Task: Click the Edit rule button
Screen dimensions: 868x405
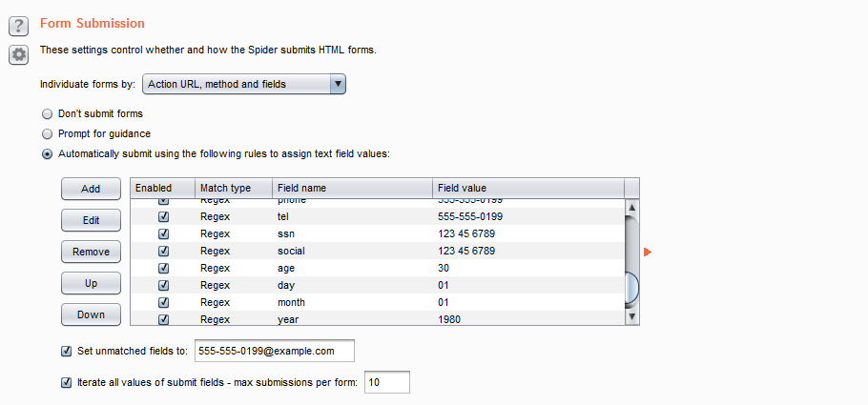Action: click(91, 220)
